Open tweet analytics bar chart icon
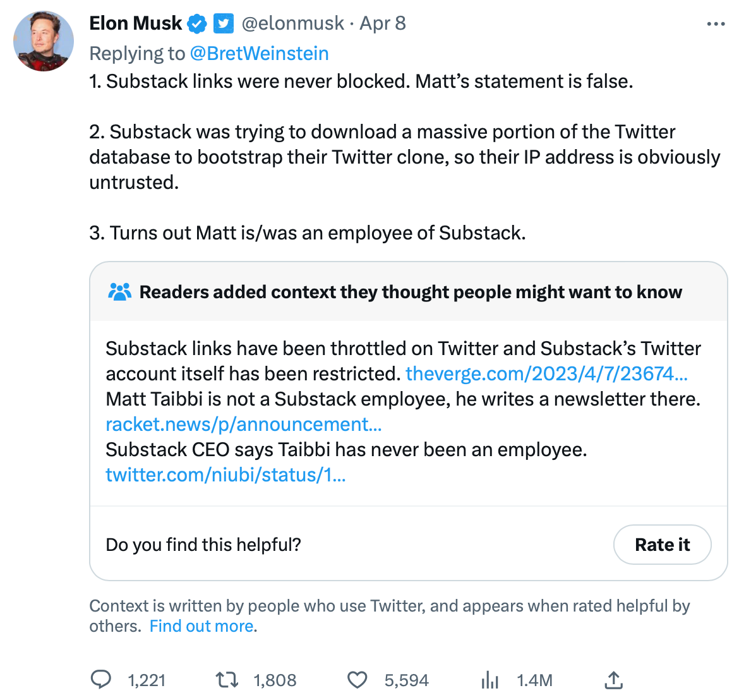This screenshot has height=700, width=739. click(490, 680)
